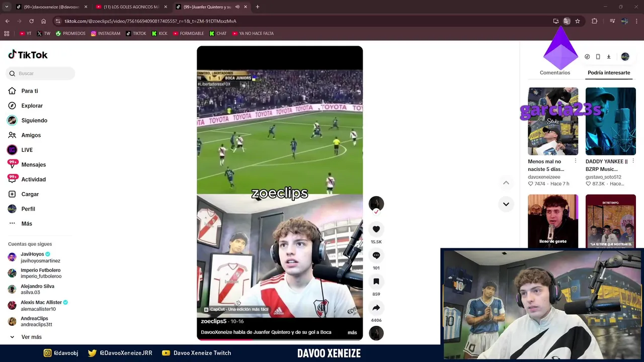Open the lleno de gente thumbnail
644x362 pixels.
tap(553, 221)
